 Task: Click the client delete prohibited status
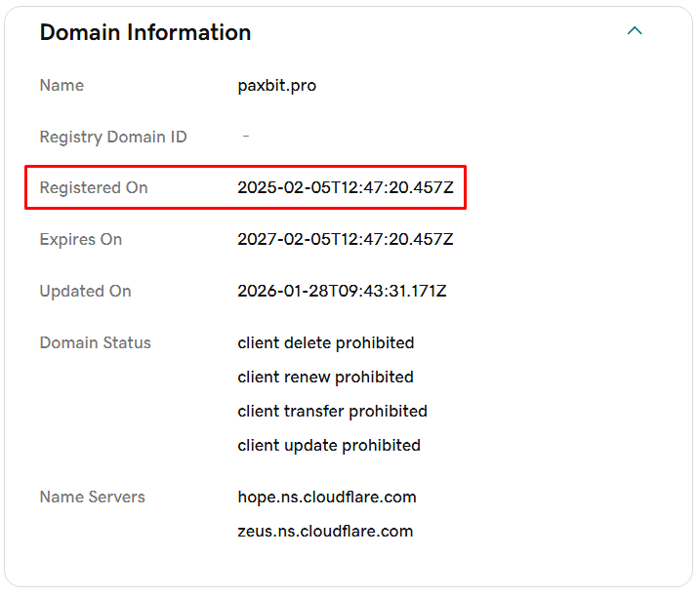(326, 343)
